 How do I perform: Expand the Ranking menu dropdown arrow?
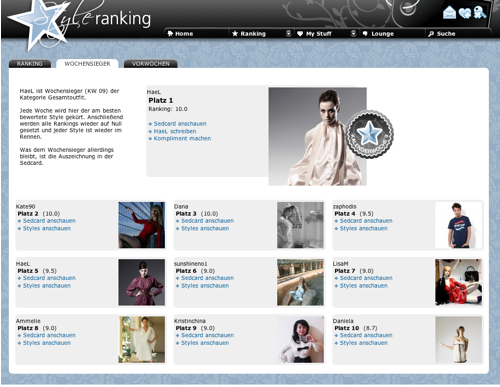[x=289, y=33]
